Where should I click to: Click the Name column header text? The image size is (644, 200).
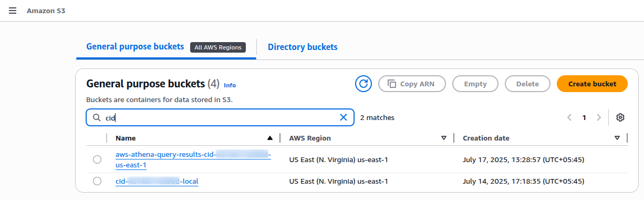coord(126,138)
